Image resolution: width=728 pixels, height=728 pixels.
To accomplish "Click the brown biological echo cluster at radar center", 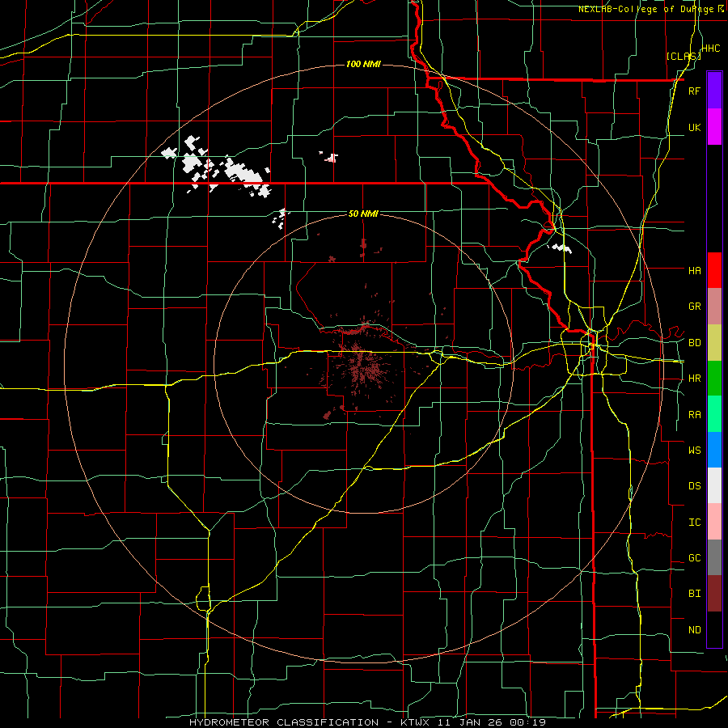I will pyautogui.click(x=365, y=366).
